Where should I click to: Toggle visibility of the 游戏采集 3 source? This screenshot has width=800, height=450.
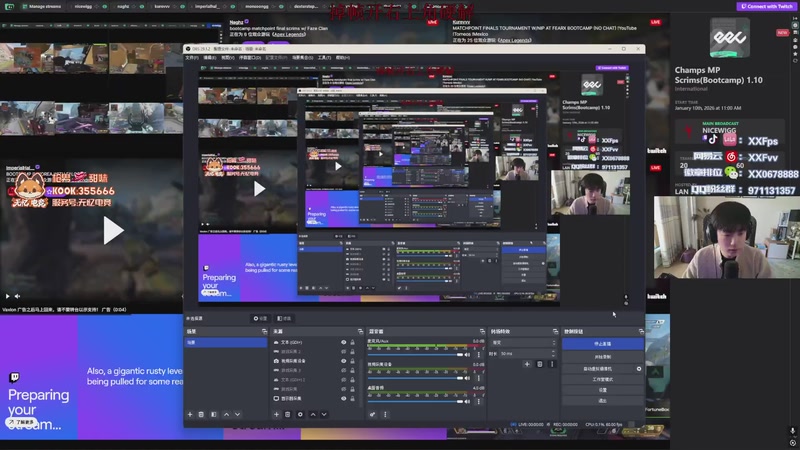click(x=343, y=370)
